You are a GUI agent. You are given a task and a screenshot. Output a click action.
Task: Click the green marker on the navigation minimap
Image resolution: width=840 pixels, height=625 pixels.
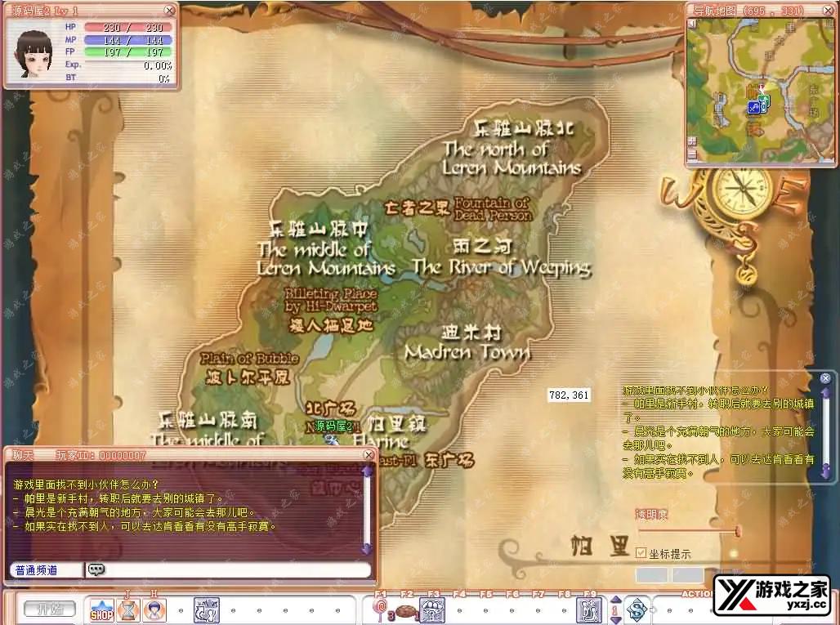point(764,101)
